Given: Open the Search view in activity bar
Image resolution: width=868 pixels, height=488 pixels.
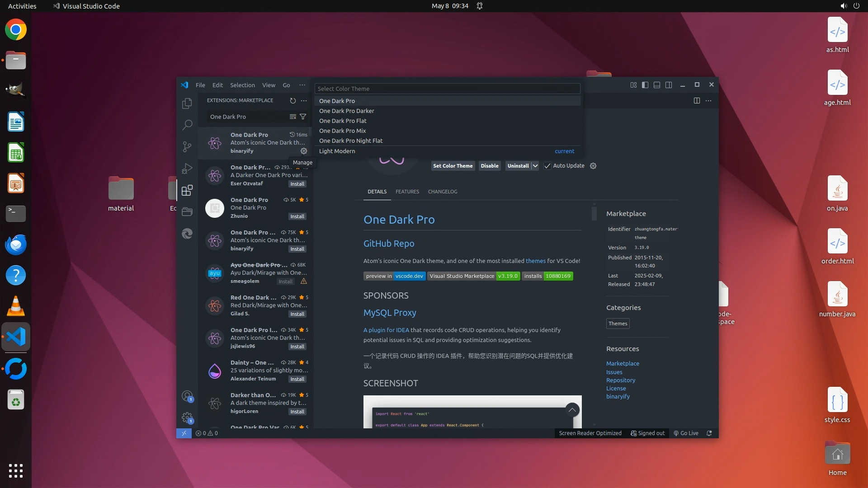Looking at the screenshot, I should click(187, 125).
